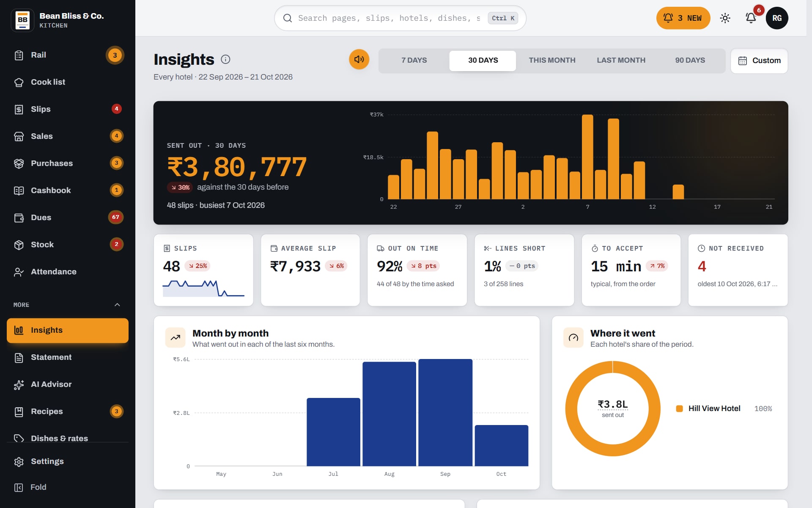Viewport: 812px width, 508px height.
Task: Fold the sidebar
Action: coord(68,487)
